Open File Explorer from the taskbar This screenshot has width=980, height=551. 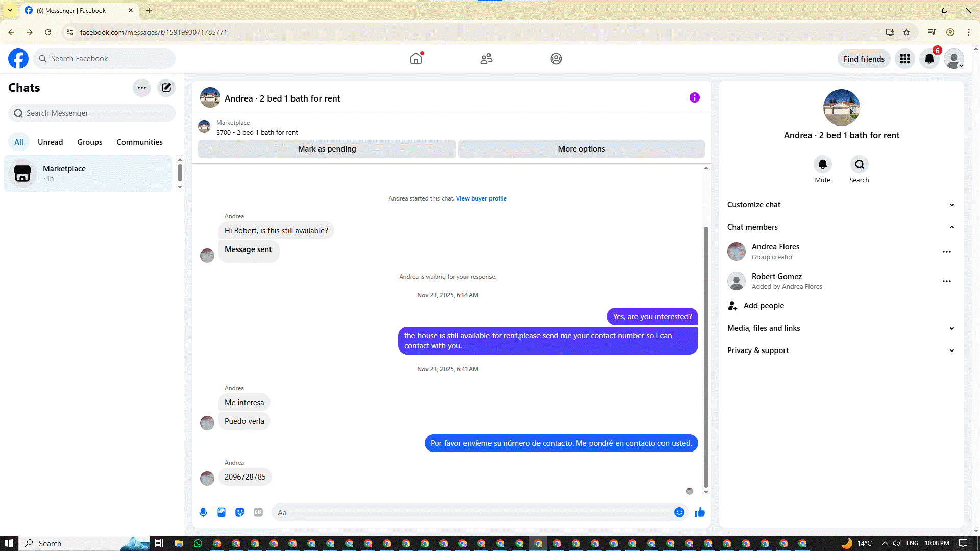coord(179,543)
